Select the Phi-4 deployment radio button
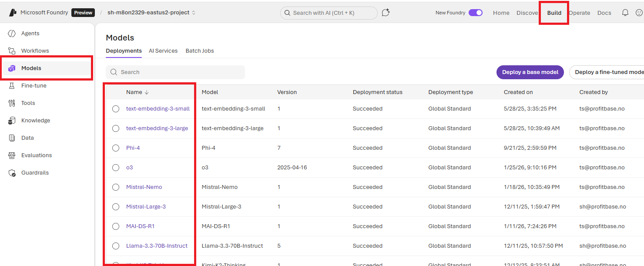 click(x=116, y=148)
